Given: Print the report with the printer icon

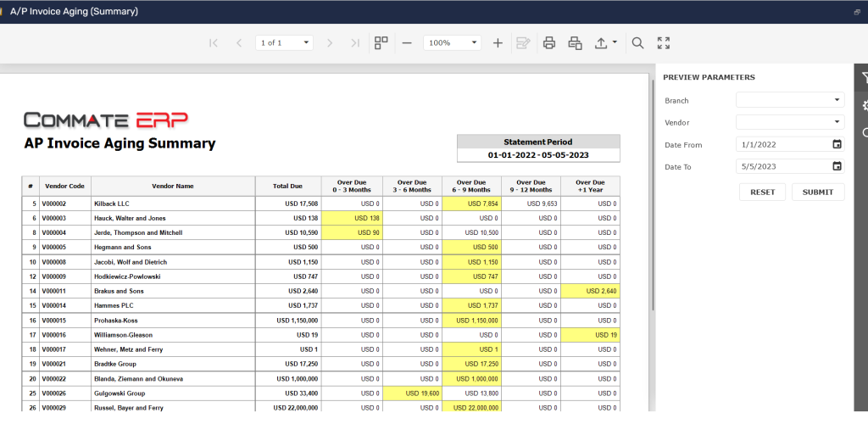Looking at the screenshot, I should tap(549, 42).
